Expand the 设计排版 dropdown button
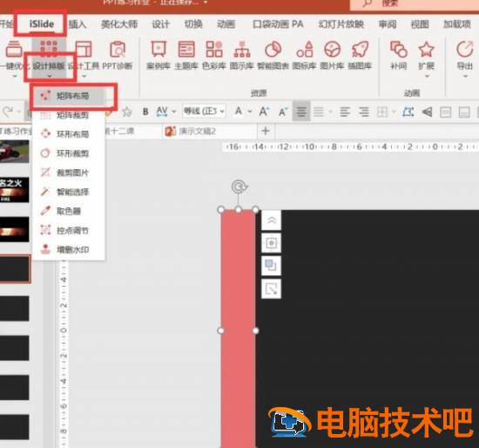Screen dimensions: 479x448 coord(49,76)
